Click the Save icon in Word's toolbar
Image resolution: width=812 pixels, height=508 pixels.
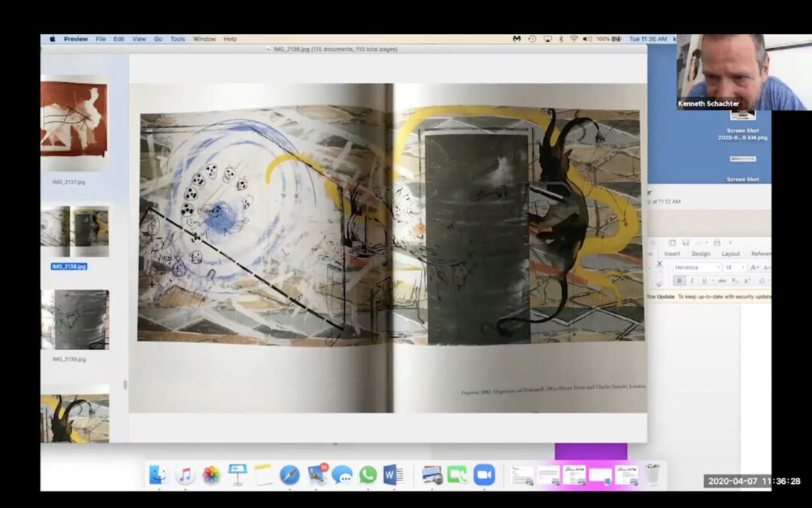click(686, 242)
